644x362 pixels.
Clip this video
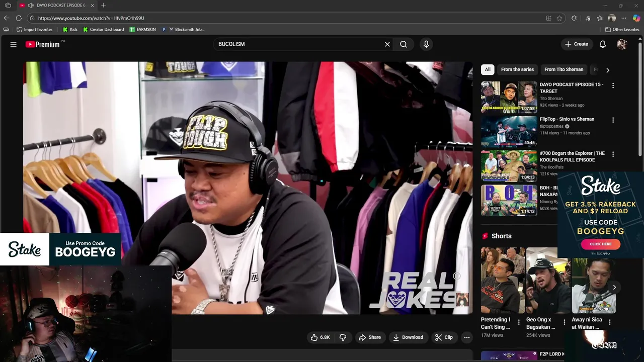point(444,337)
